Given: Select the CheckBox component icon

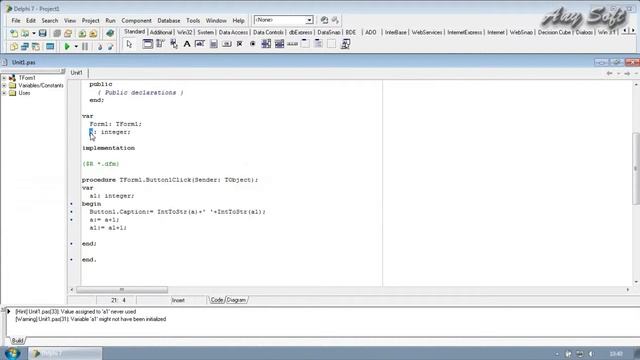Looking at the screenshot, I should [240, 44].
